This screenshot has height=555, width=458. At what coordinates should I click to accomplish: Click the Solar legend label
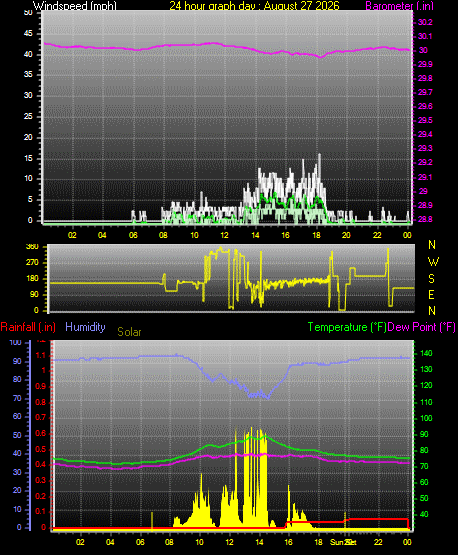pos(129,332)
